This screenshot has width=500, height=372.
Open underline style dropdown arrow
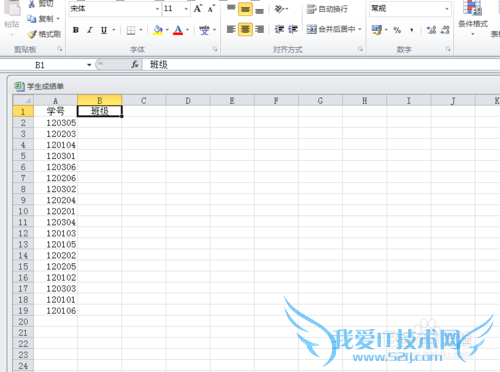(x=114, y=30)
